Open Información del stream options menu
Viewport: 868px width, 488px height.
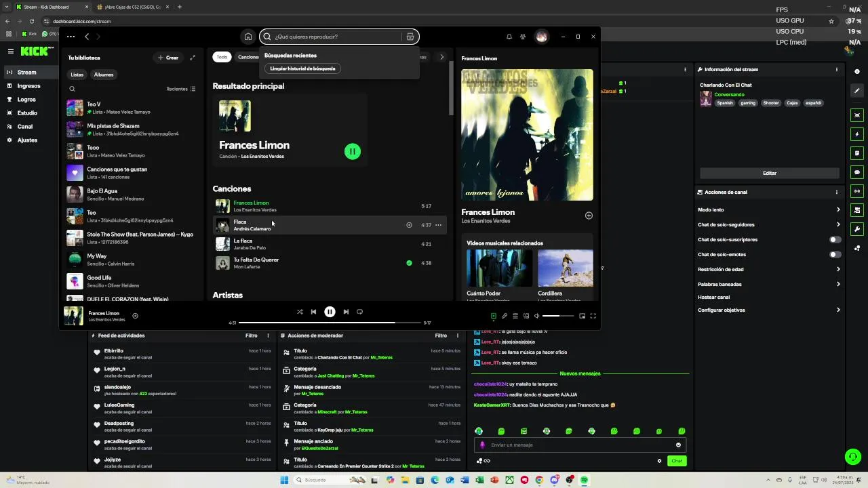[x=837, y=69]
